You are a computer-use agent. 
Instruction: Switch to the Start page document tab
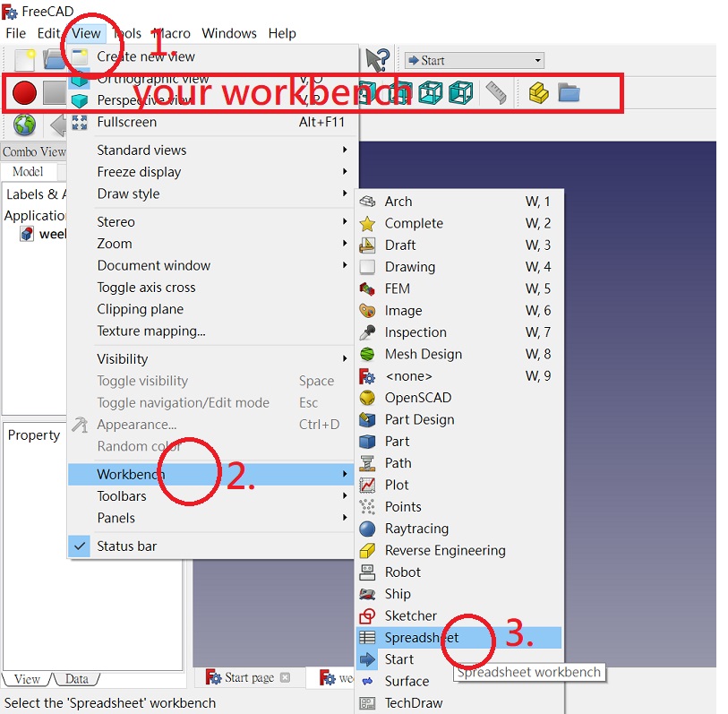click(248, 678)
